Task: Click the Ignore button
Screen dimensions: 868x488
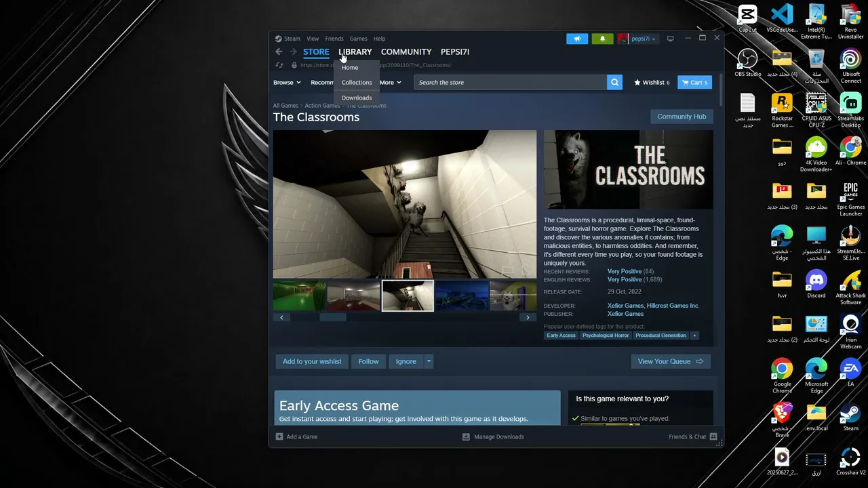Action: [x=406, y=361]
